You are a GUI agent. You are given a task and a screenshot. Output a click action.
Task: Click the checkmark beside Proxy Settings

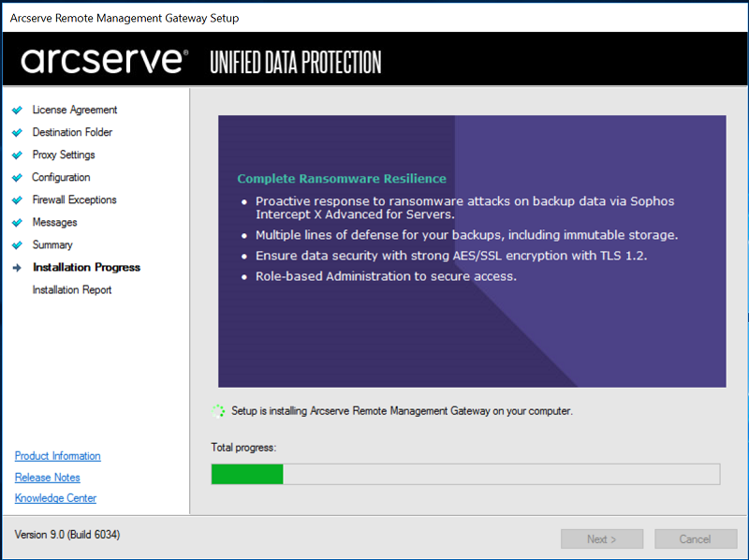(x=17, y=155)
